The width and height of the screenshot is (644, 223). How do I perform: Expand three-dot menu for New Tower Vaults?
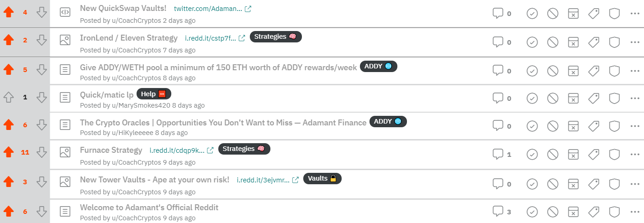(x=634, y=183)
